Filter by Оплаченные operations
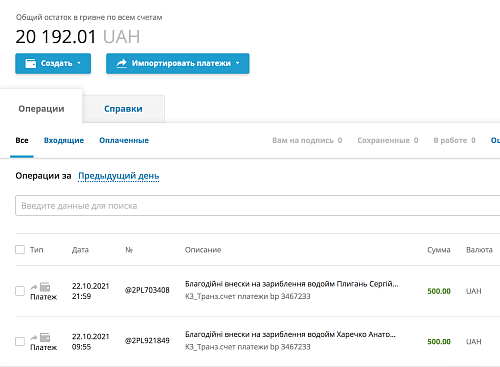Viewport: 500px width, 367px height. (x=124, y=140)
